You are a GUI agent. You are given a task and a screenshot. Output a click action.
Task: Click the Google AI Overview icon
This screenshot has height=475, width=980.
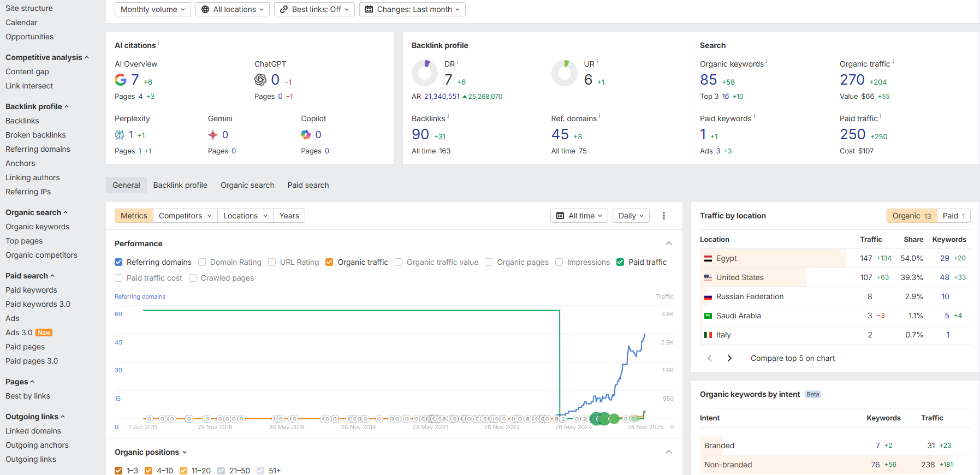click(x=121, y=80)
